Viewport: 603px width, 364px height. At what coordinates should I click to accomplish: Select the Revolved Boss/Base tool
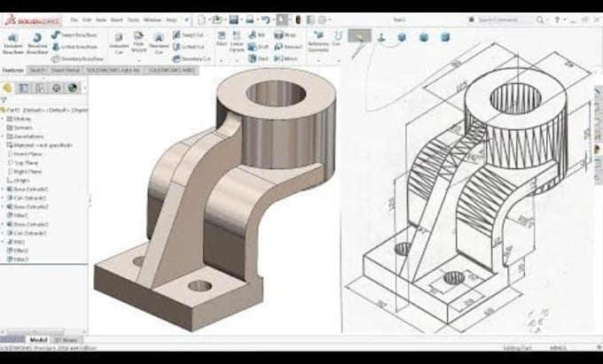pos(37,43)
